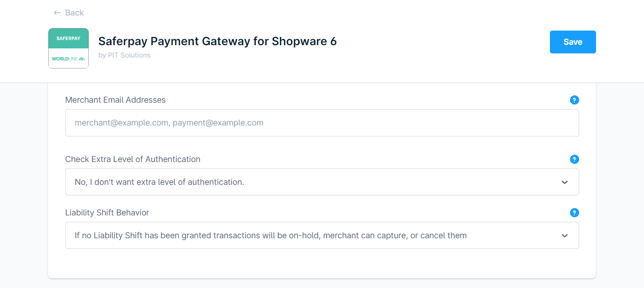Open the Check Extra Level of Authentication dropdown
Screen dimensions: 644x288
coord(322,182)
